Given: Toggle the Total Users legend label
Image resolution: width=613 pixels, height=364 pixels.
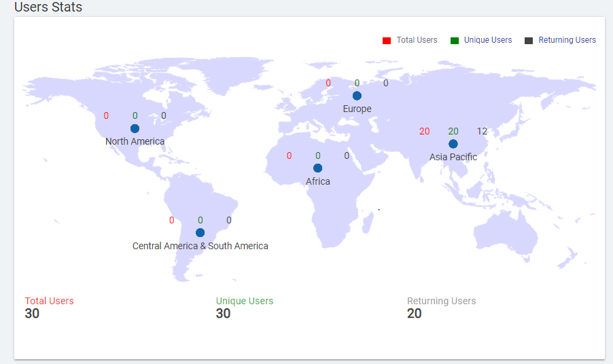Looking at the screenshot, I should coord(417,40).
